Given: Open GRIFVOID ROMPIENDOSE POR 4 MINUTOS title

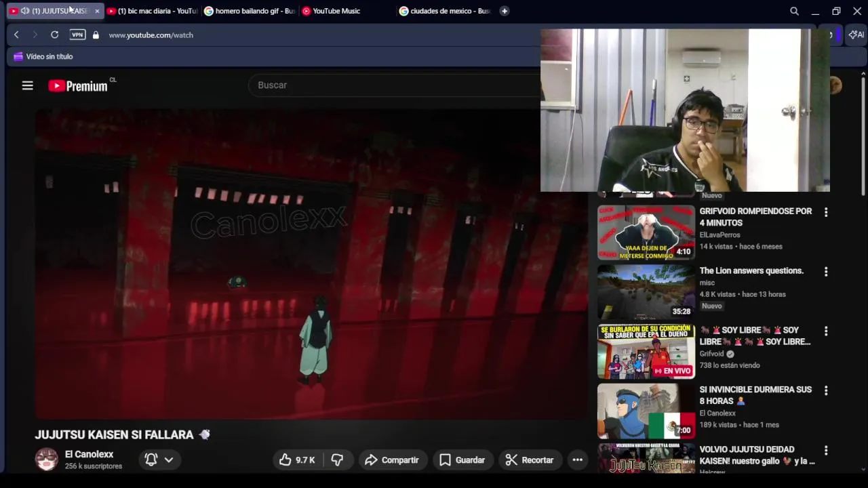Looking at the screenshot, I should pyautogui.click(x=755, y=217).
